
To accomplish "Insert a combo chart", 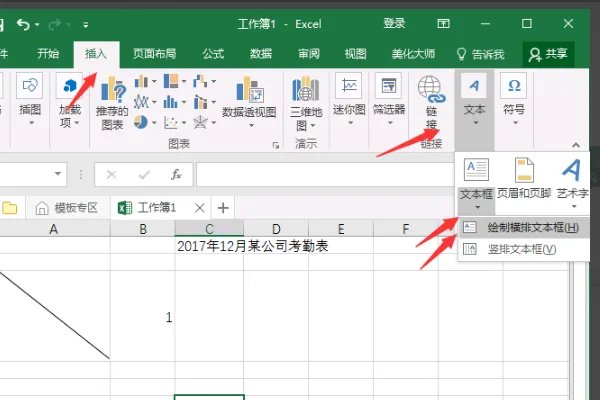I will click(x=200, y=102).
